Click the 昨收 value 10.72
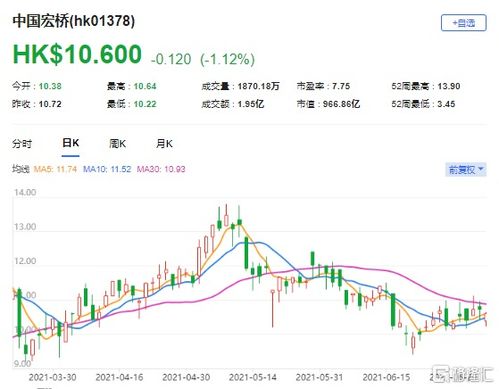The image size is (499, 389). pyautogui.click(x=50, y=104)
